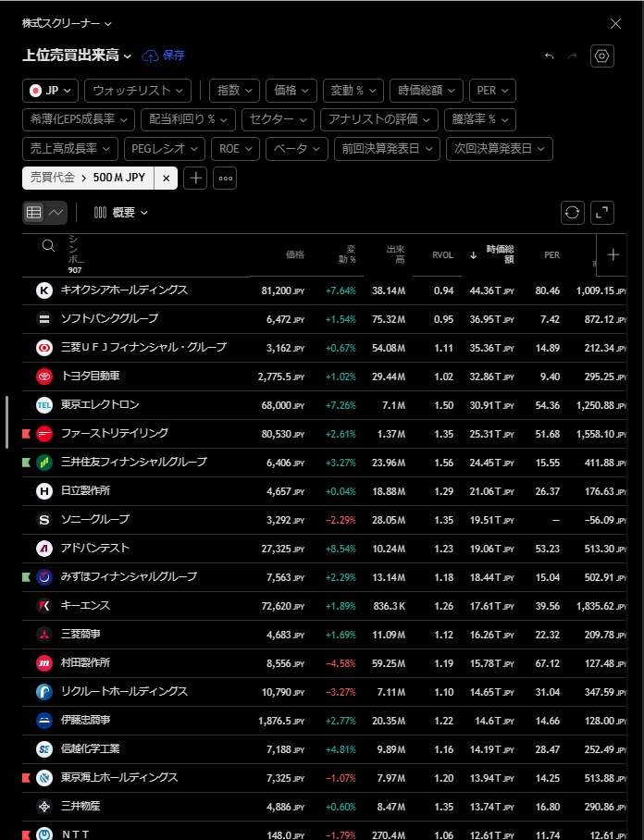Select table view toggle
Image resolution: width=644 pixels, height=840 pixels.
(33, 213)
